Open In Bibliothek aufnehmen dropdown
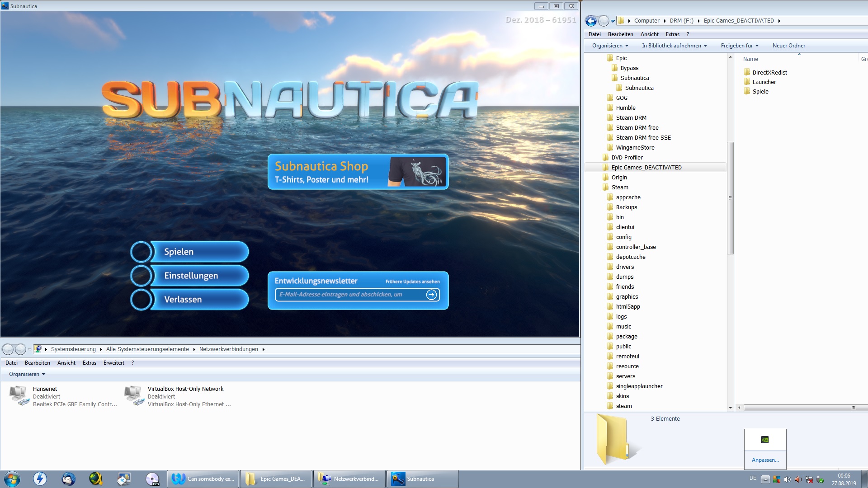 point(675,46)
